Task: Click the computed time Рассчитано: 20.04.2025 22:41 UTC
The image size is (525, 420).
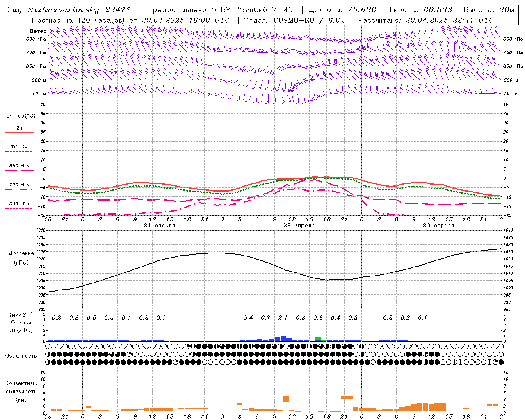Action: point(426,20)
